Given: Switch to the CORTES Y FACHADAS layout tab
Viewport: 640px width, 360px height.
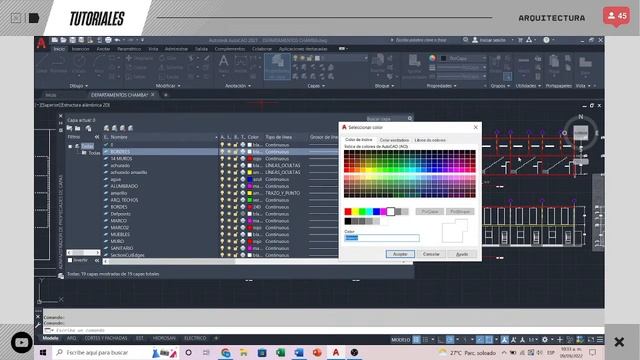Looking at the screenshot, I should (x=106, y=338).
